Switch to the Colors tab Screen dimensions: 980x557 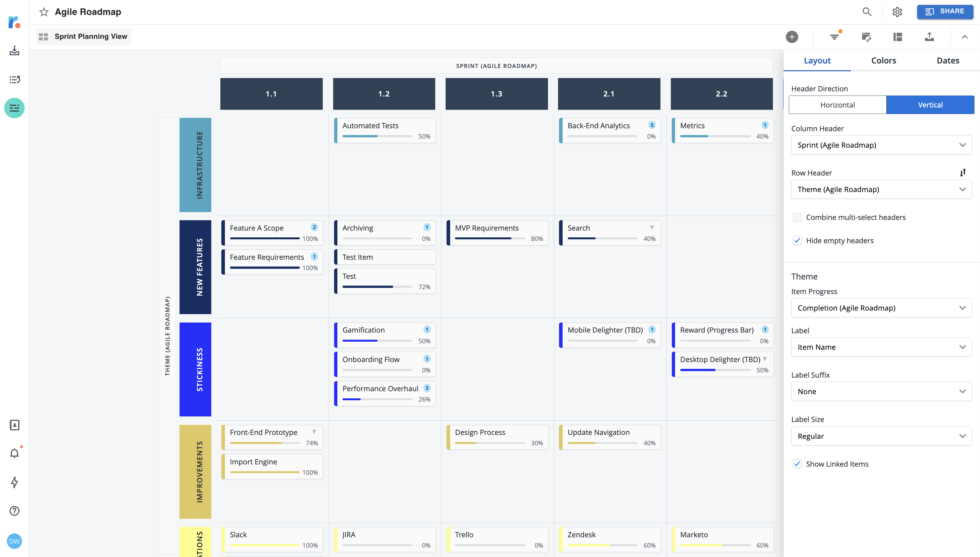click(883, 61)
